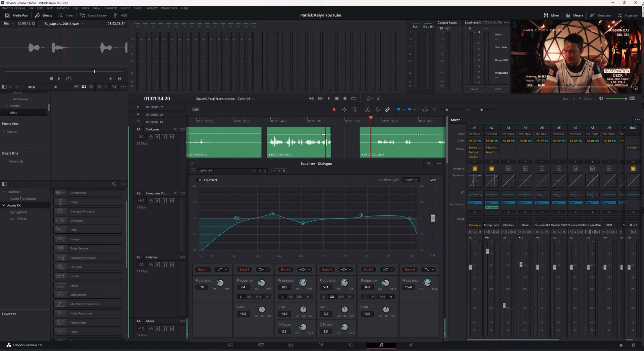This screenshot has height=351, width=644.
Task: Solo the A1 Dialogue track
Action: (164, 136)
